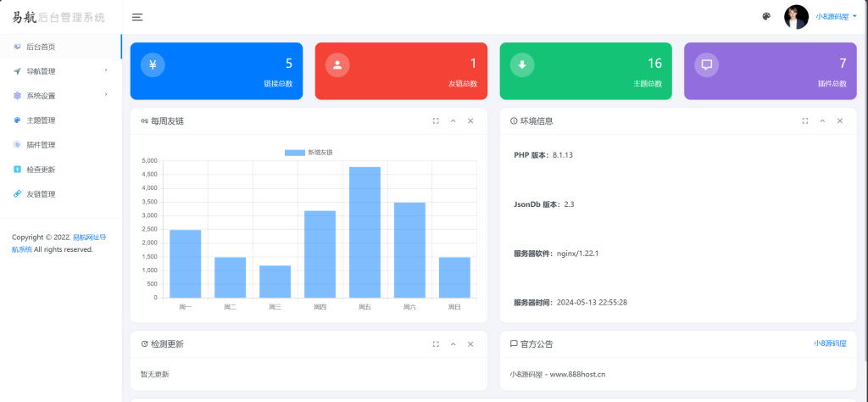Click the 环境信息 panel title

click(x=537, y=121)
